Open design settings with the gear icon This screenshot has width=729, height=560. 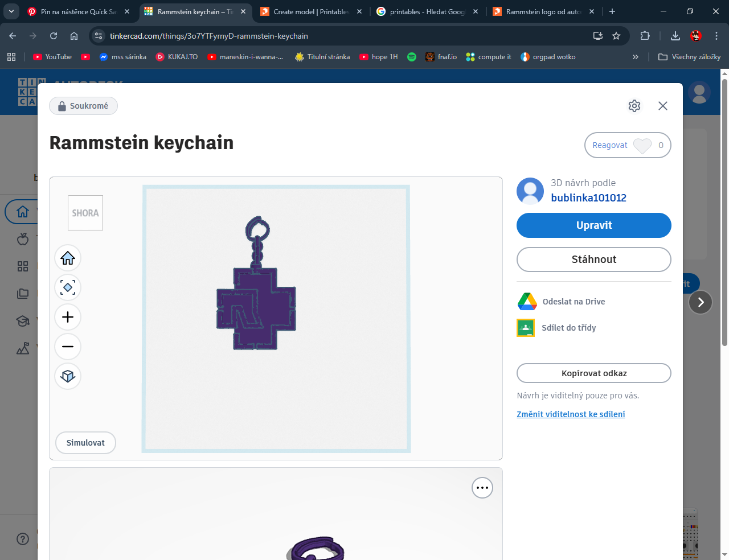(634, 106)
